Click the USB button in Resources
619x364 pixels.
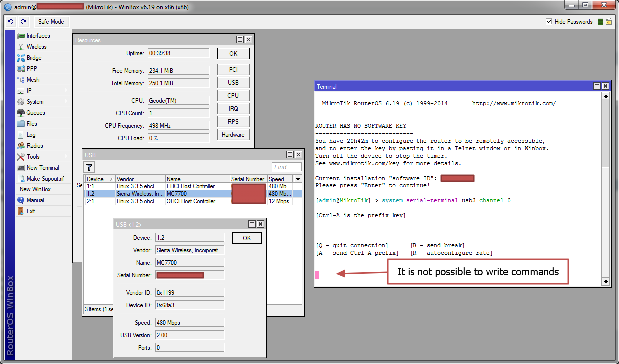(x=233, y=83)
